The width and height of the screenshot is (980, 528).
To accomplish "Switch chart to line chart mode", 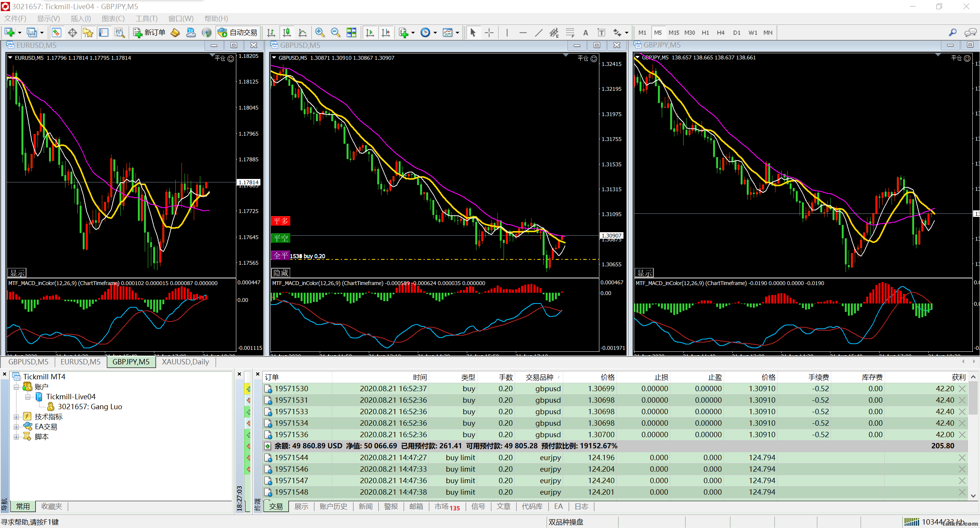I will coord(302,33).
